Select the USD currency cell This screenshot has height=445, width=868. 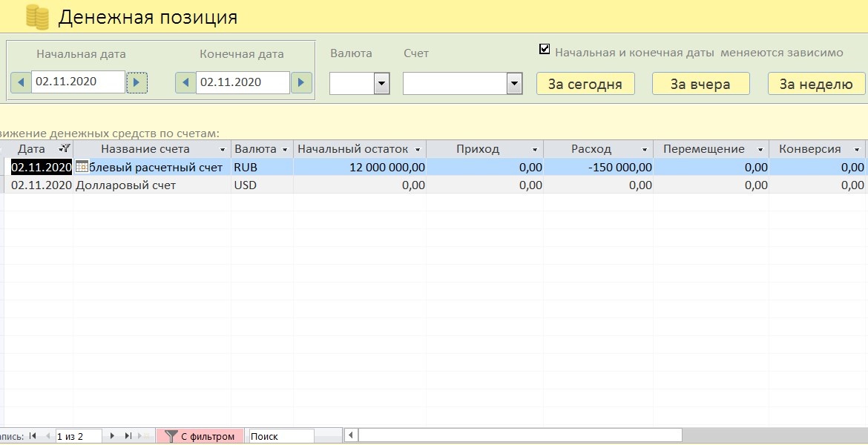pos(263,185)
